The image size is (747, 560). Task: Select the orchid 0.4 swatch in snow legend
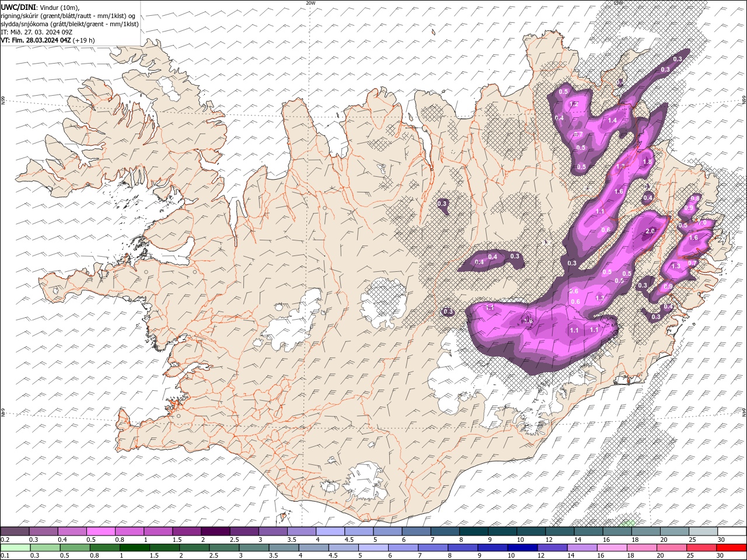[72, 531]
